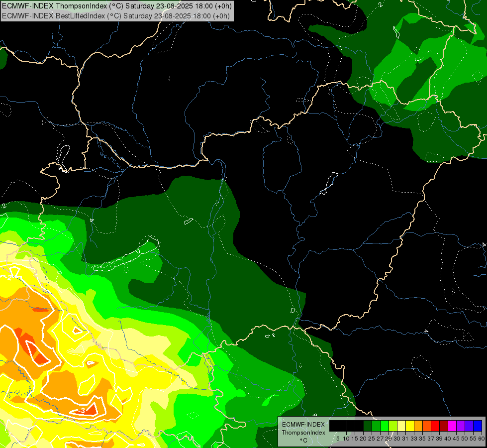
Task: Select the blue 55–60 legend swatch
Action: (x=478, y=426)
